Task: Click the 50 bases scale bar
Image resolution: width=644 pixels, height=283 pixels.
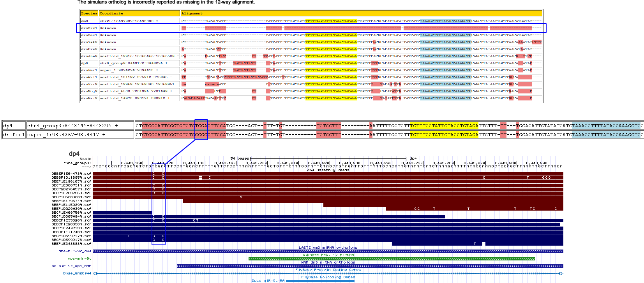Action: point(328,158)
